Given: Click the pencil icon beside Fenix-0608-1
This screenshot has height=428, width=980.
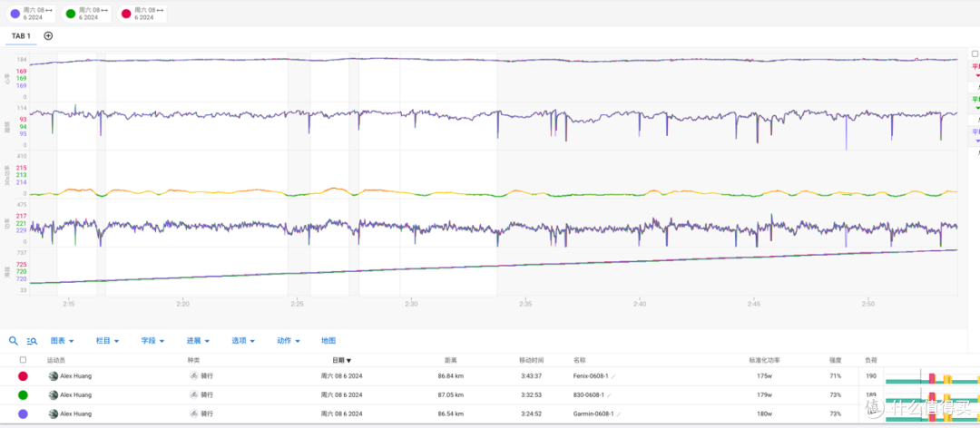Looking at the screenshot, I should coord(613,376).
